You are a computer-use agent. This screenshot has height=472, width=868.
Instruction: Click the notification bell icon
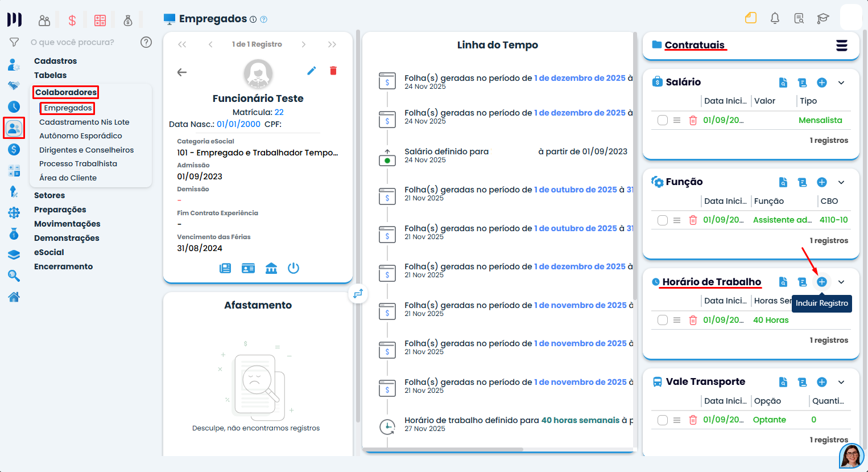[x=775, y=18]
